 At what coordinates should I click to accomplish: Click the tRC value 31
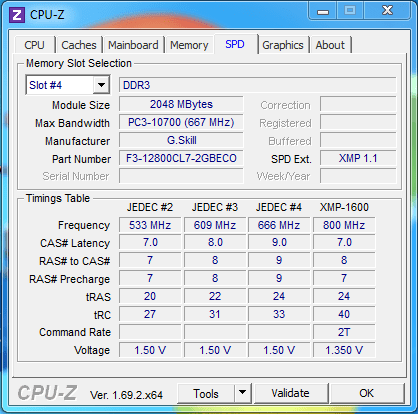tap(215, 314)
